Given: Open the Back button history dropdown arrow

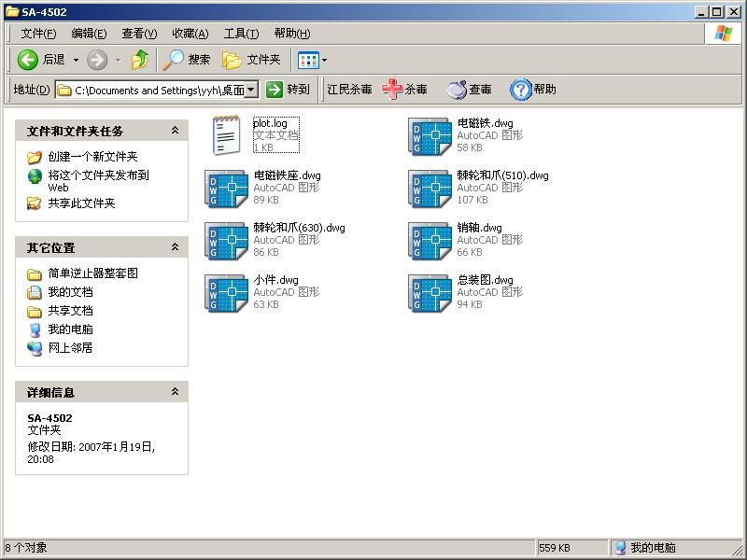Looking at the screenshot, I should 77,60.
